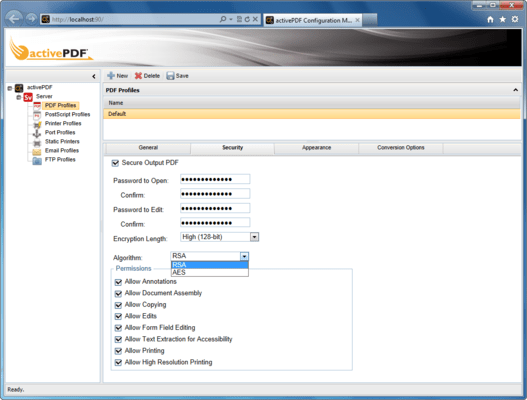Click the floppy disk Save icon

170,76
